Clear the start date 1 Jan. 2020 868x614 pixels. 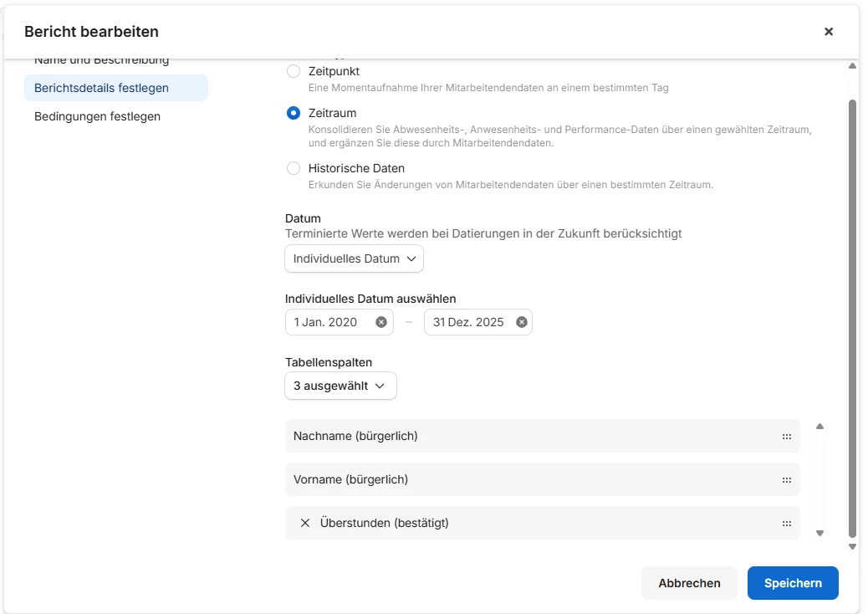381,322
